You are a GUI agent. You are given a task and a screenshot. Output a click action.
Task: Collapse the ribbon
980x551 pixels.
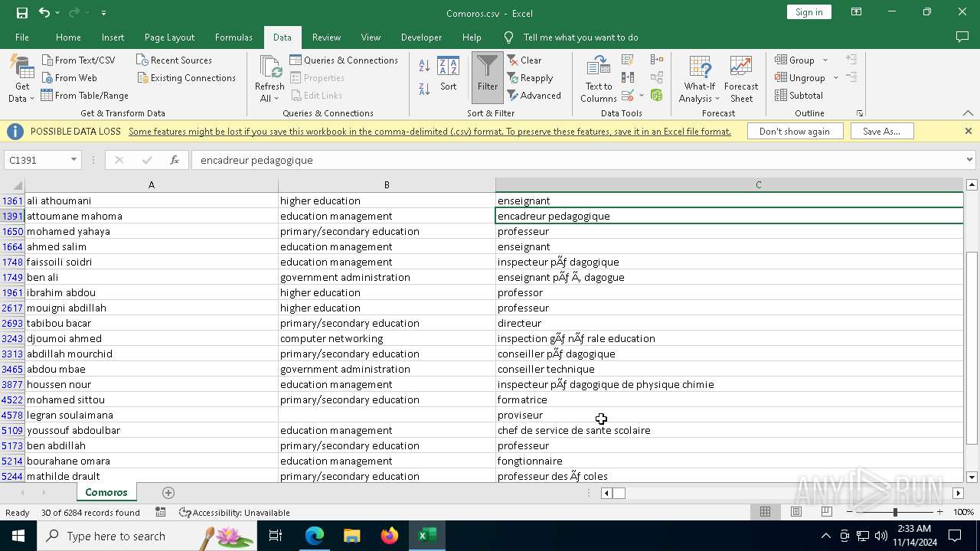point(968,113)
